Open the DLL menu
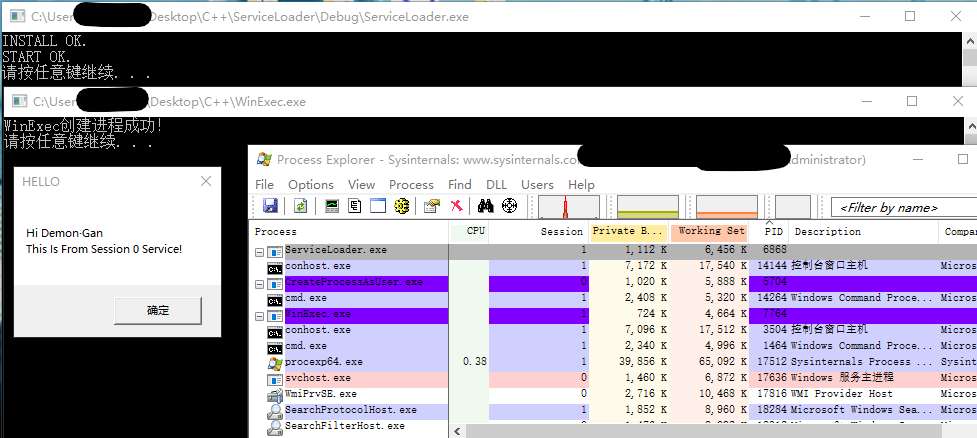This screenshot has height=438, width=977. (x=496, y=184)
